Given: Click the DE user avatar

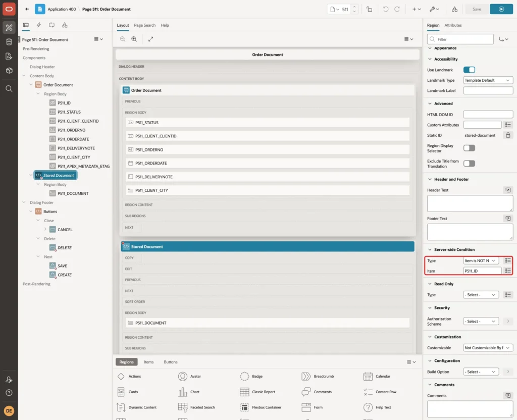Looking at the screenshot, I should 9,411.
